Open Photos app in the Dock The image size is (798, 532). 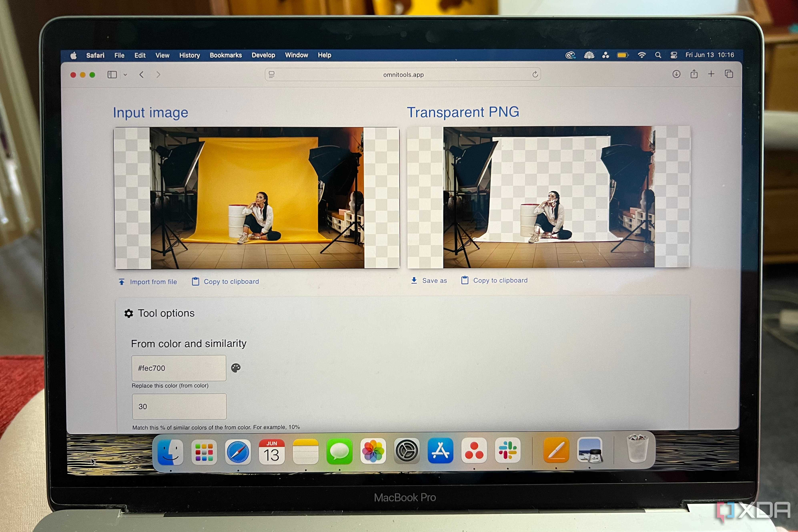[x=373, y=451]
